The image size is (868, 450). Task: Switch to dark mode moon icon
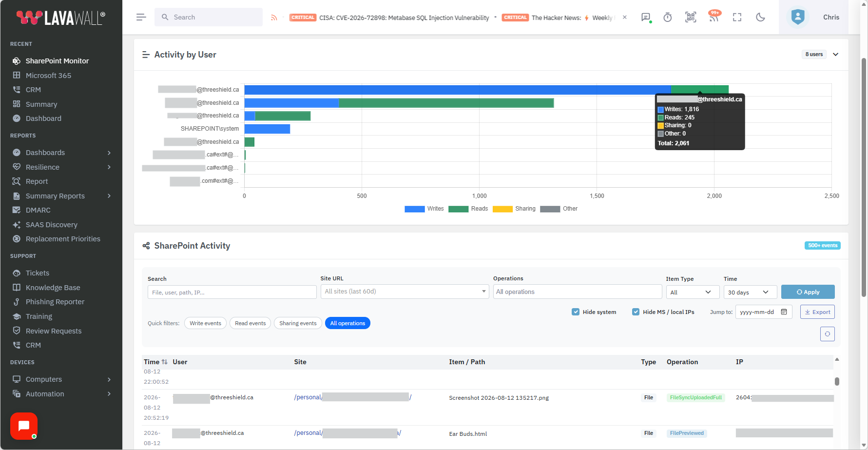pos(760,17)
